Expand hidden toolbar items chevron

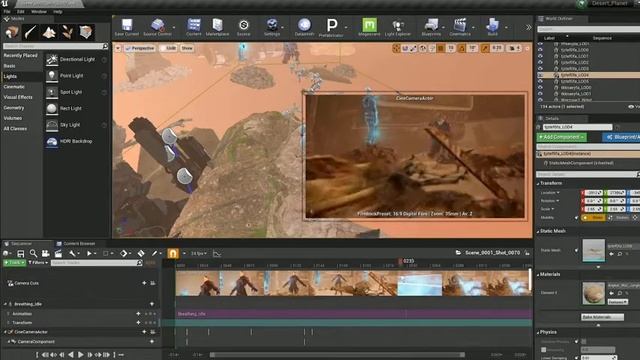[x=529, y=27]
